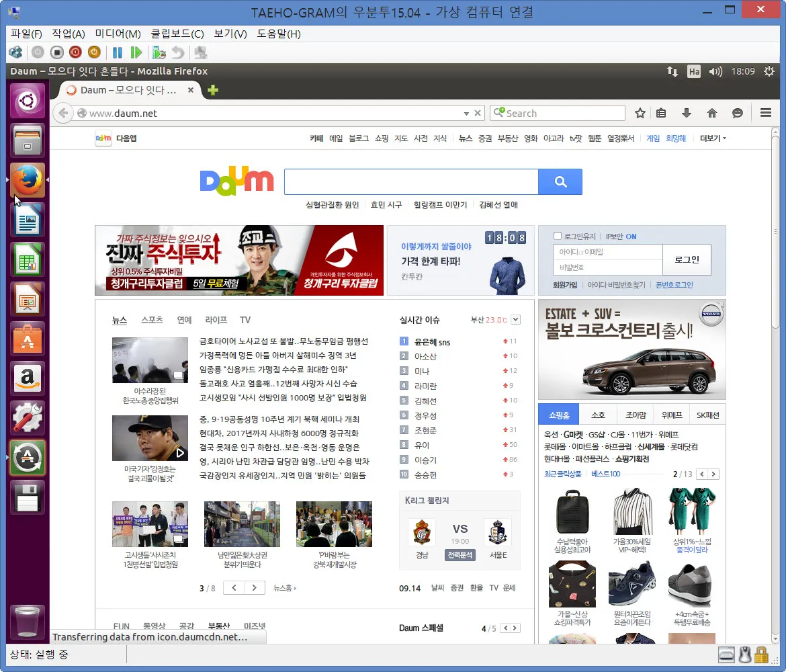The image size is (786, 672).
Task: Open the 도움말(H) menu
Action: tap(279, 34)
